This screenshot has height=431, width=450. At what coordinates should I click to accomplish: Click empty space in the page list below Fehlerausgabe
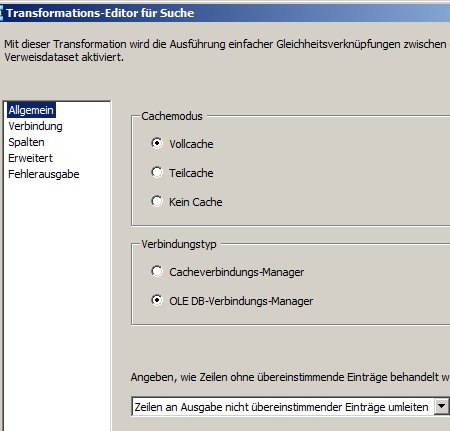pyautogui.click(x=57, y=300)
